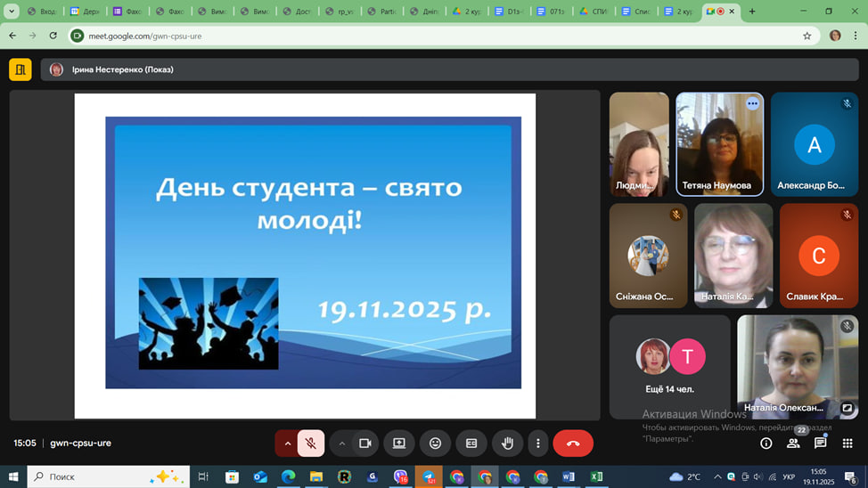The width and height of the screenshot is (868, 488).
Task: Raise hand in the meeting
Action: [508, 443]
